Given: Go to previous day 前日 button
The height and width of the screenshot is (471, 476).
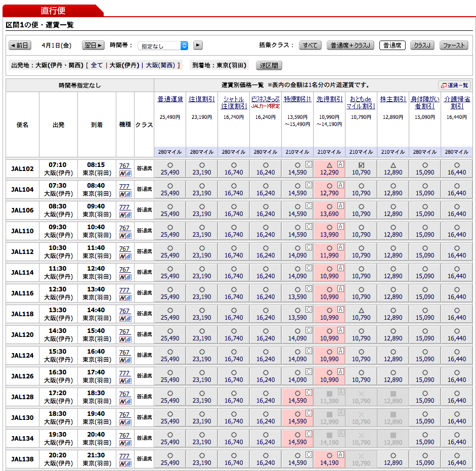Looking at the screenshot, I should pyautogui.click(x=20, y=46).
